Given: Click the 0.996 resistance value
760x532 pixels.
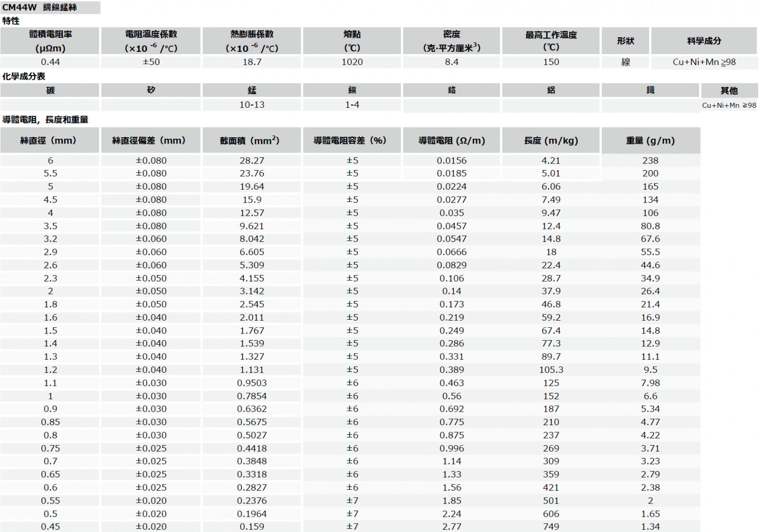Looking at the screenshot, I should [x=452, y=448].
